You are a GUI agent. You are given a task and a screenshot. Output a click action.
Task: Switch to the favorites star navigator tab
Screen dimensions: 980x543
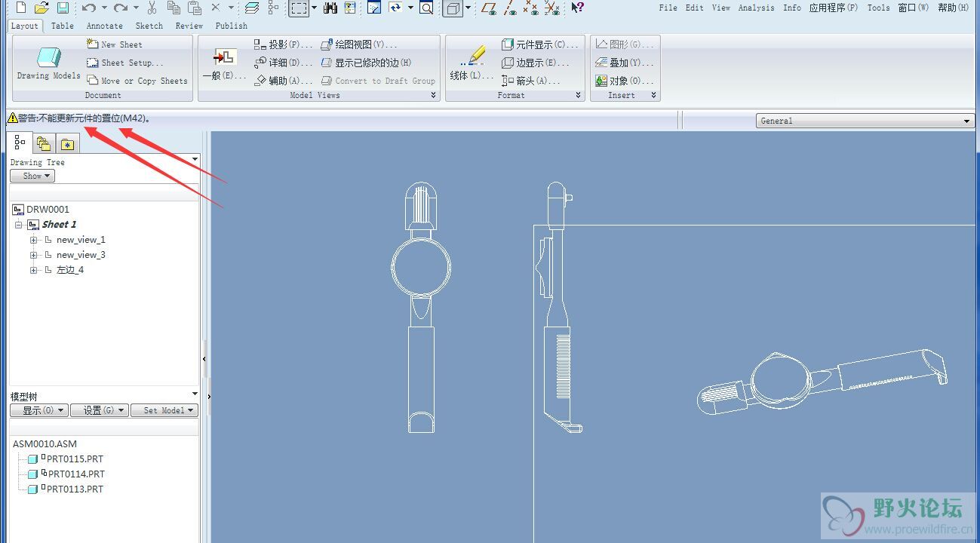click(67, 143)
